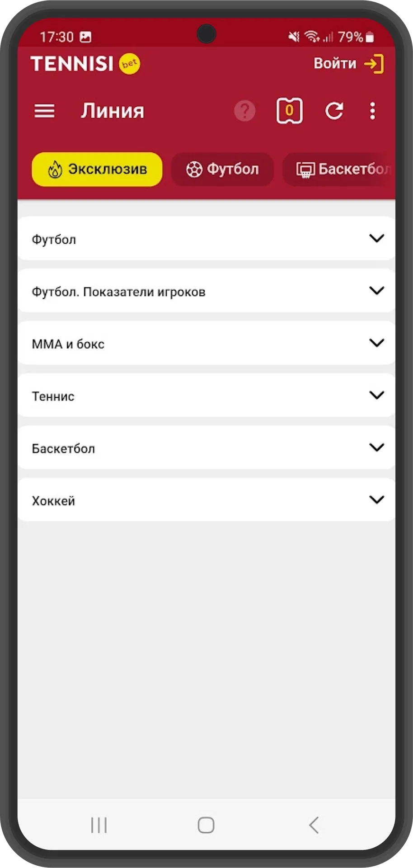Tap the Android back navigation arrow

pos(314,825)
